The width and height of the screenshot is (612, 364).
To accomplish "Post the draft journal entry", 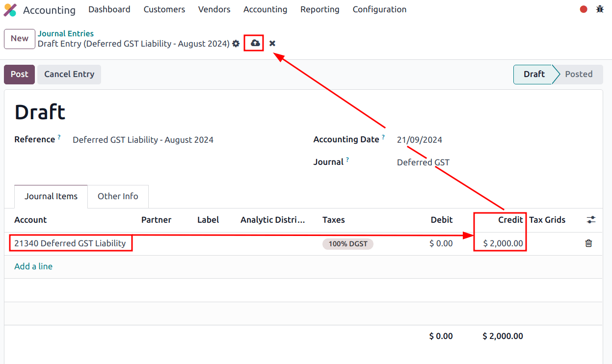I will (19, 74).
